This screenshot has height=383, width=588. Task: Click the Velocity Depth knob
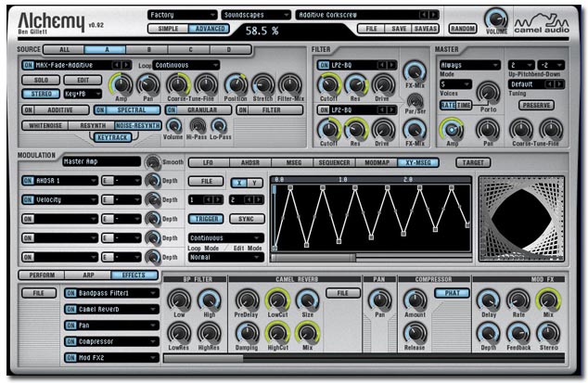(x=153, y=200)
